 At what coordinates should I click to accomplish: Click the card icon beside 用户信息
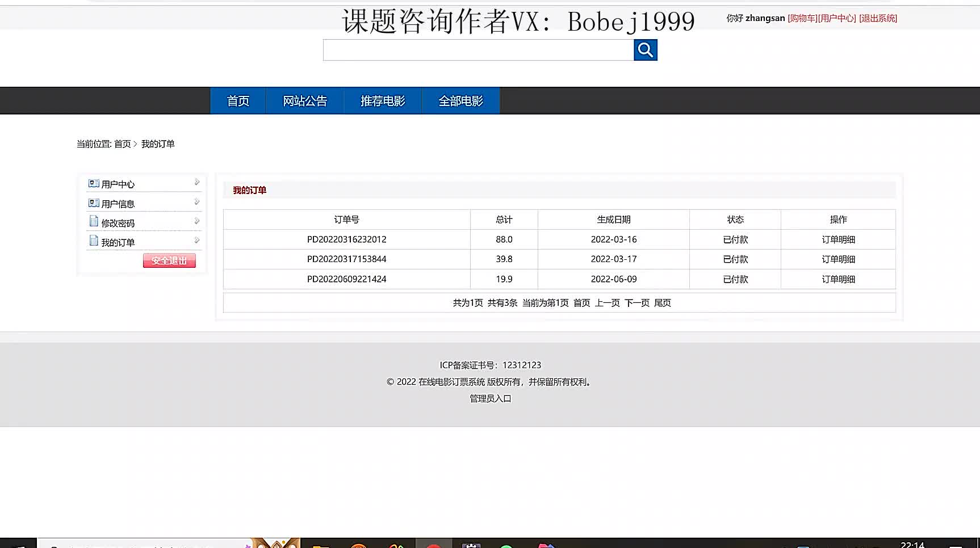tap(94, 203)
